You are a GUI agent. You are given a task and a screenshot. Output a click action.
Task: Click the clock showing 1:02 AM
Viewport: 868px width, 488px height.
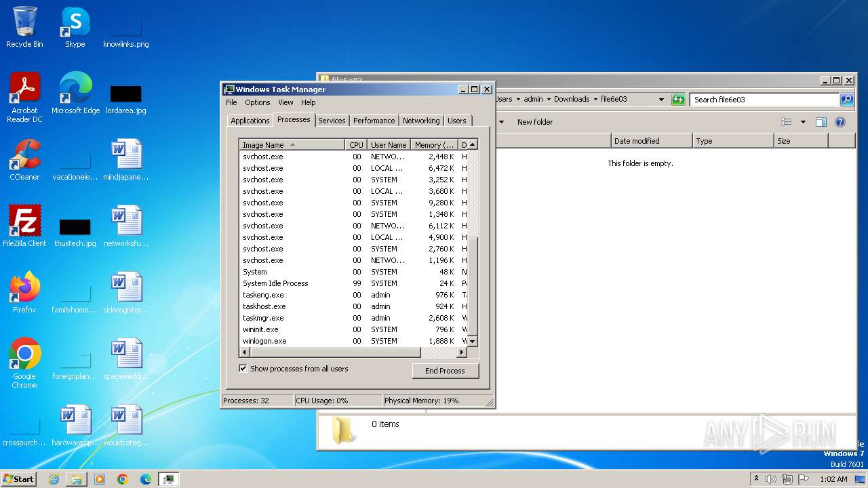tap(833, 479)
